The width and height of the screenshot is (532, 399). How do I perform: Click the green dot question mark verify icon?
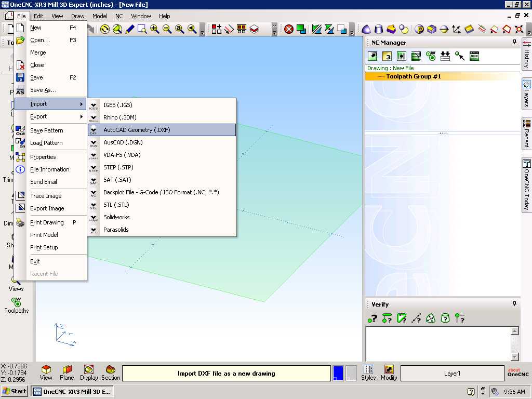tap(372, 318)
